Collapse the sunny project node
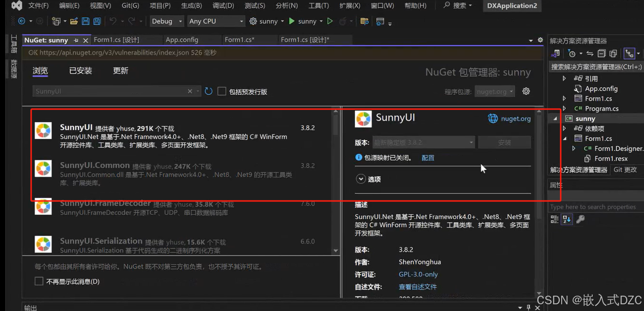The height and width of the screenshot is (311, 644). pyautogui.click(x=555, y=118)
